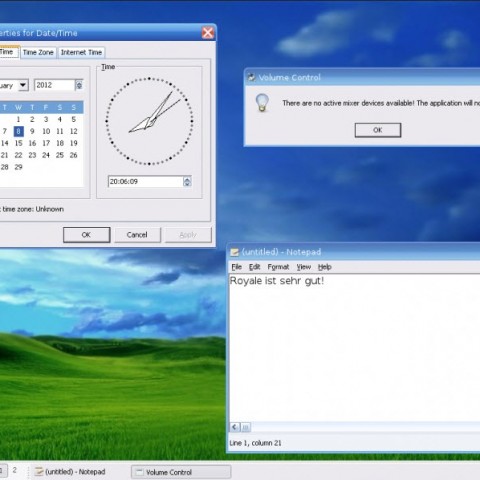Click OK in the Volume Control dialog
The image size is (480, 480).
click(x=378, y=130)
